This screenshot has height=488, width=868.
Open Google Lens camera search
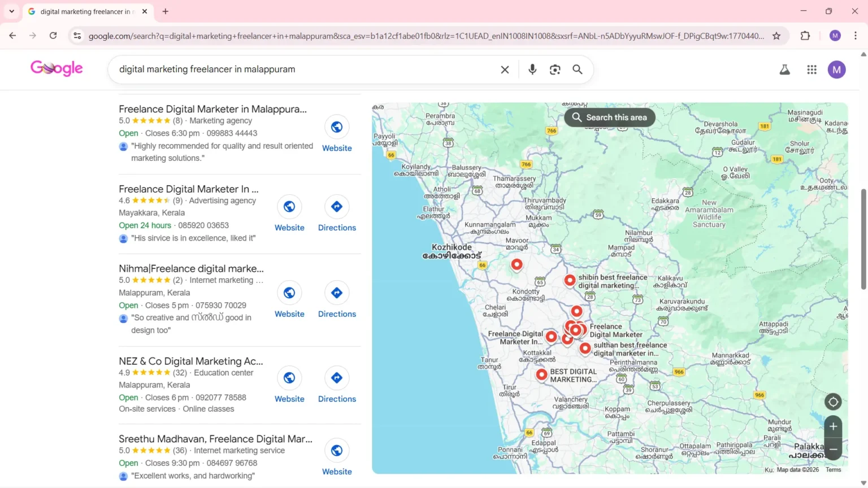554,69
